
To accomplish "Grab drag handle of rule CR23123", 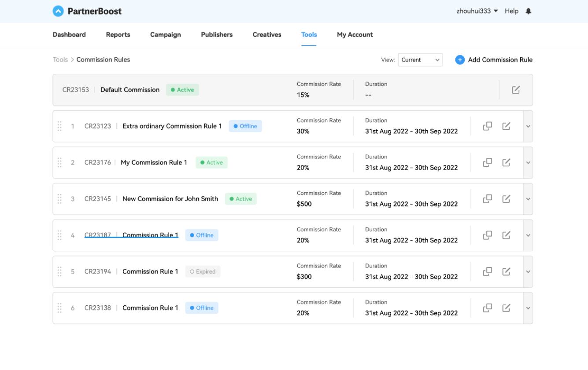I will pos(59,126).
